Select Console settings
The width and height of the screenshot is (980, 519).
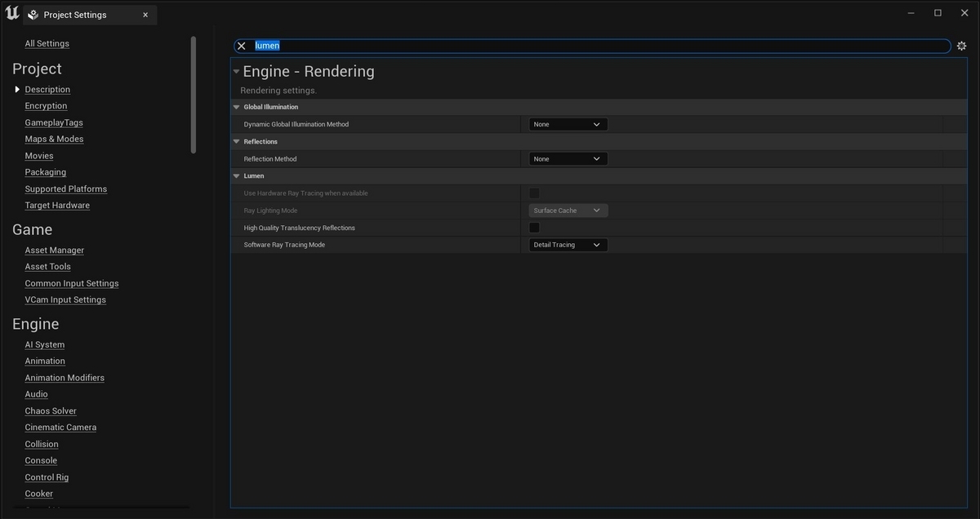point(41,460)
